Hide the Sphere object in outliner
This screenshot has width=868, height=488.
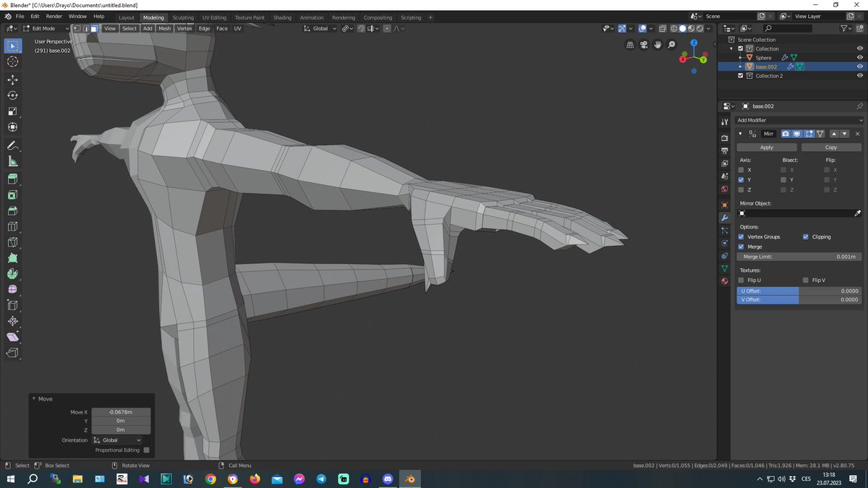[x=860, y=57]
